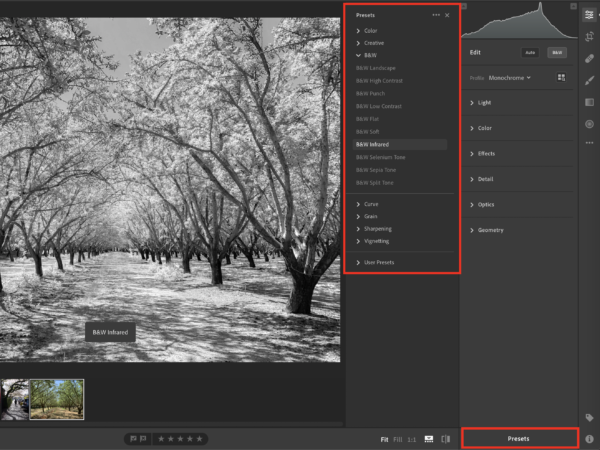Expand the User Presets group
The width and height of the screenshot is (600, 450).
point(375,262)
